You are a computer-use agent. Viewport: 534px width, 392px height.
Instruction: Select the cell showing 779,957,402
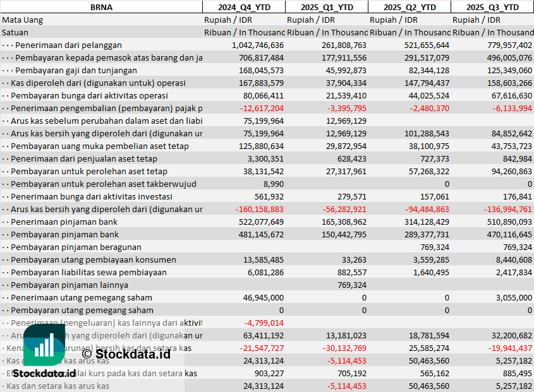click(x=506, y=45)
